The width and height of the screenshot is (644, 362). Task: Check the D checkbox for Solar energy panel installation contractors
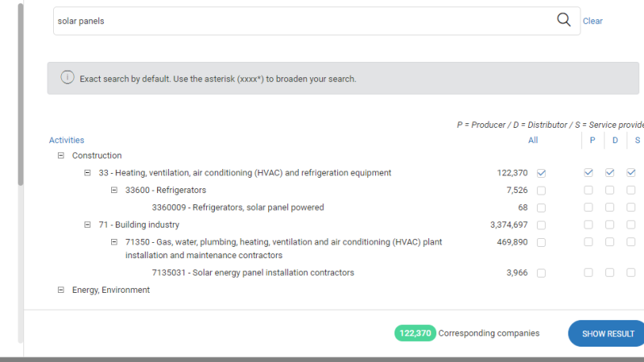[x=610, y=273]
